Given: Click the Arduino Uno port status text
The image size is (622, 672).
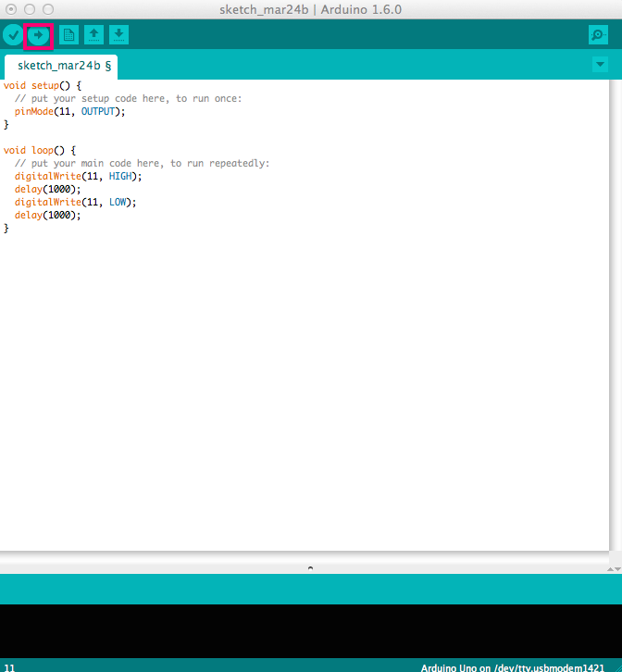Looking at the screenshot, I should (512, 667).
